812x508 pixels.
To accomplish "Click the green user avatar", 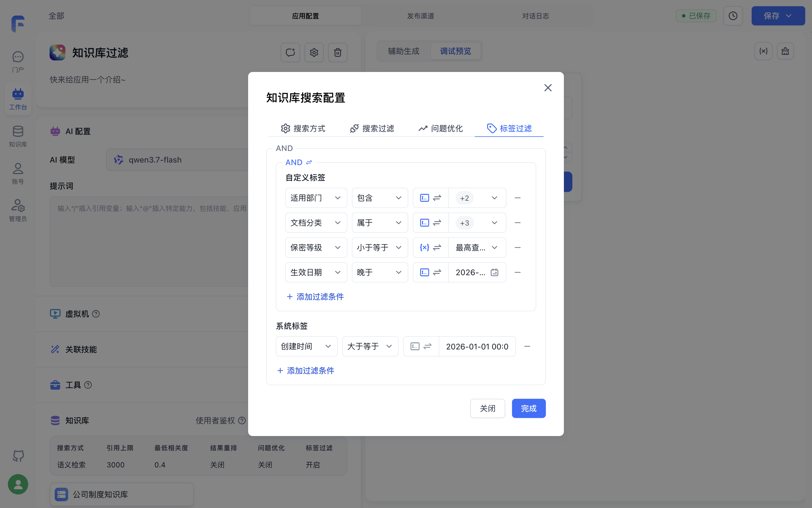I will tap(18, 484).
